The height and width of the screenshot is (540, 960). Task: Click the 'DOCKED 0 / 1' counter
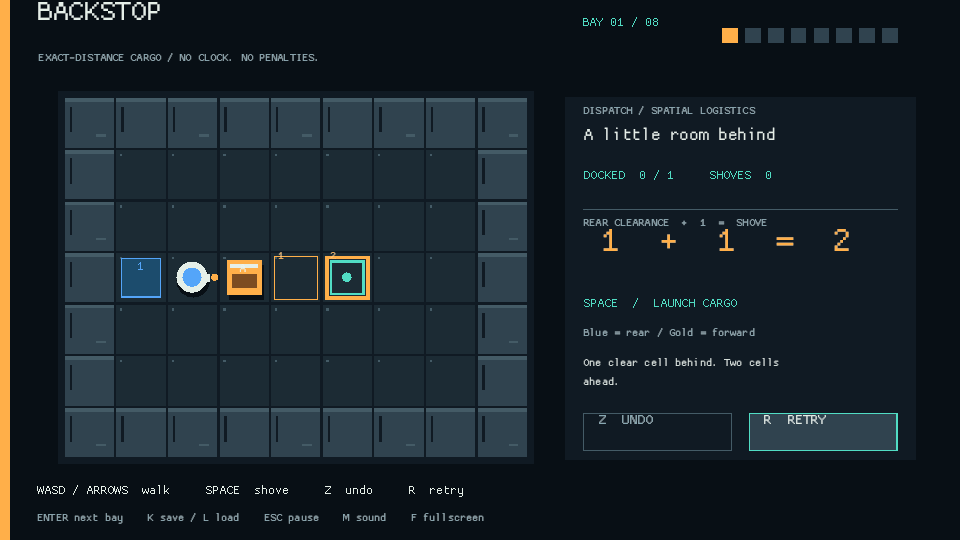[628, 175]
